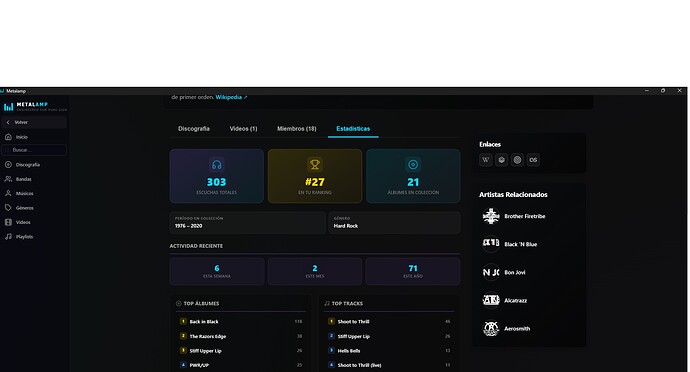Viewport: 690px width, 372px height.
Task: Open Bon Jovi logo thumbnail
Action: [491, 272]
